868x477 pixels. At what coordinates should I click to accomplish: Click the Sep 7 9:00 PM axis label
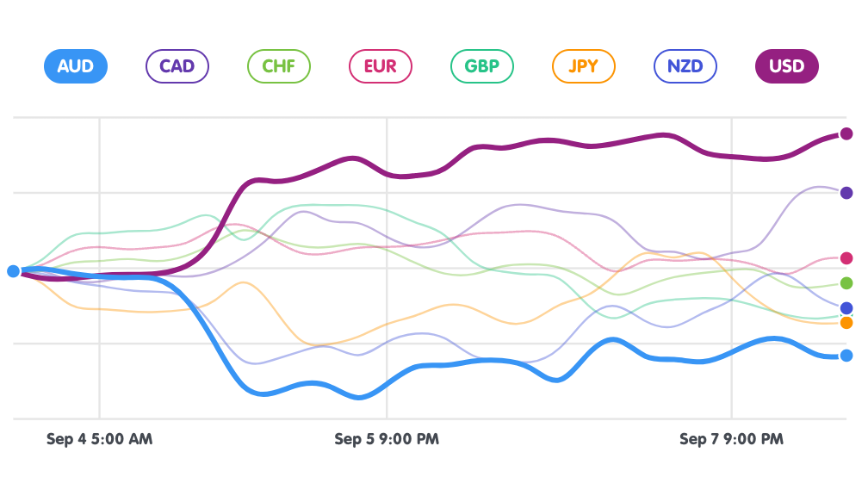[x=731, y=439]
